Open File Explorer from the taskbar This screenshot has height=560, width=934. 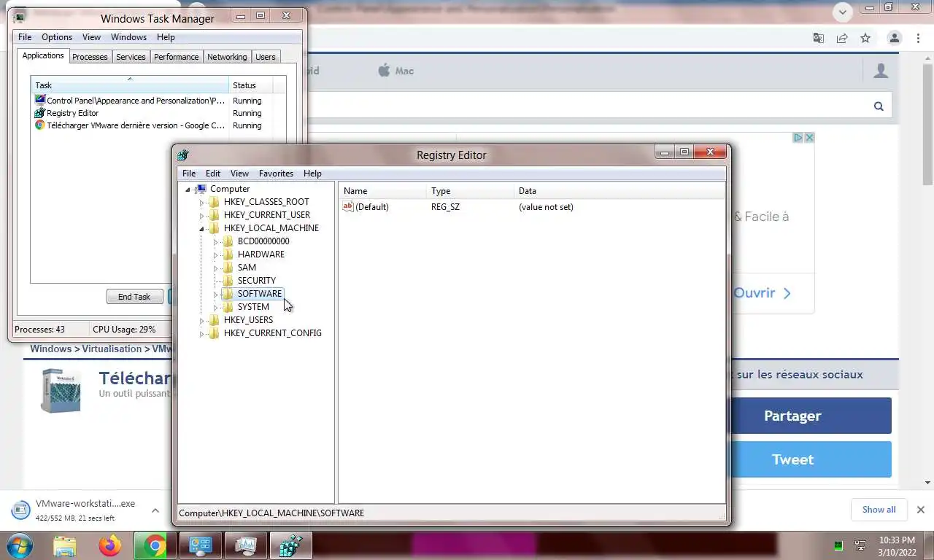coord(65,545)
